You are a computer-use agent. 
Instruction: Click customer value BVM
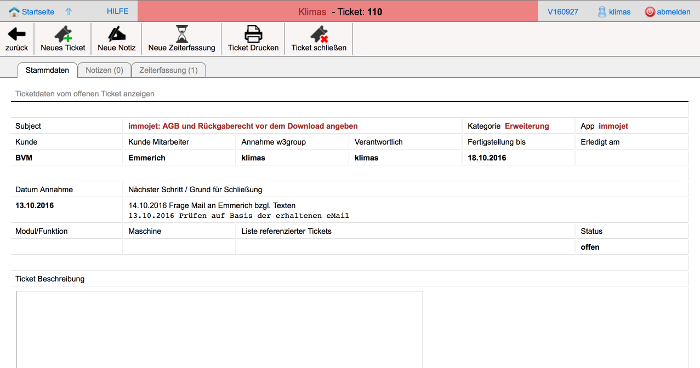(x=24, y=158)
